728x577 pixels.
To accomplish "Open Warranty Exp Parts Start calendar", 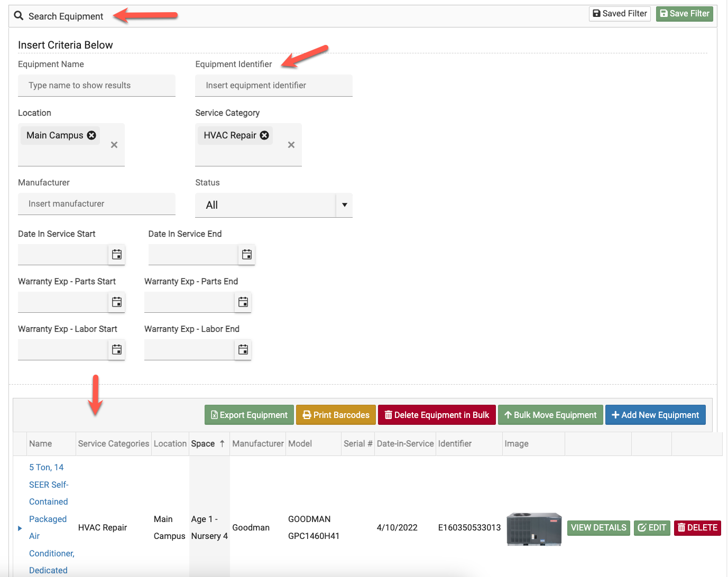I will (x=117, y=302).
